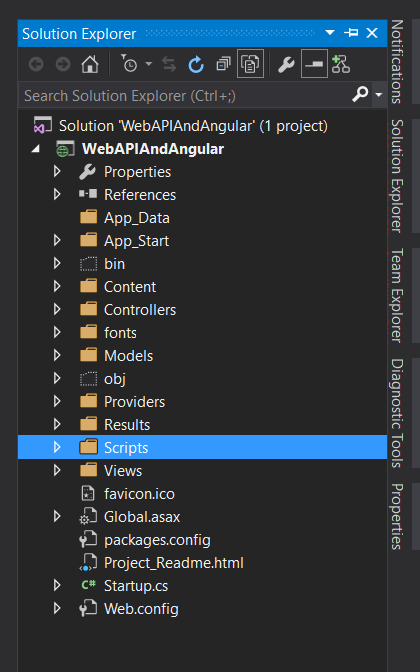
Task: Toggle the Preview Selected Items button
Action: pos(314,64)
